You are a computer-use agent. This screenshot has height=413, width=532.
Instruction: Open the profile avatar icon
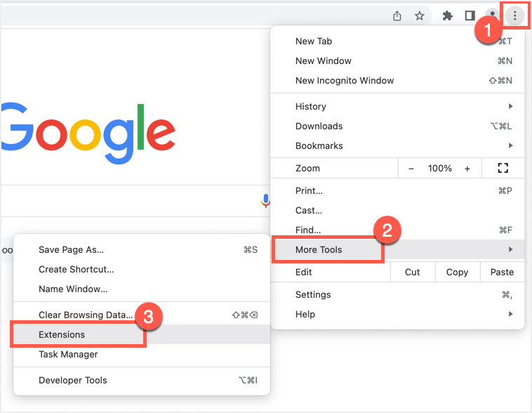[x=493, y=15]
